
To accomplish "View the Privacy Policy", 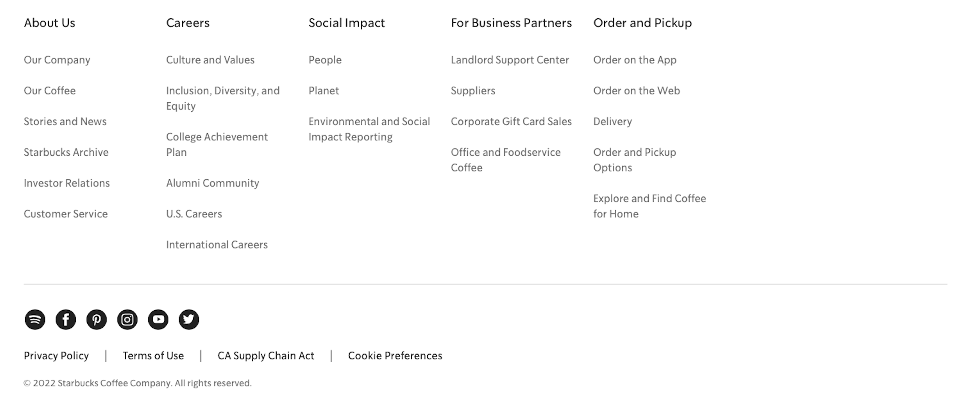I will click(56, 356).
